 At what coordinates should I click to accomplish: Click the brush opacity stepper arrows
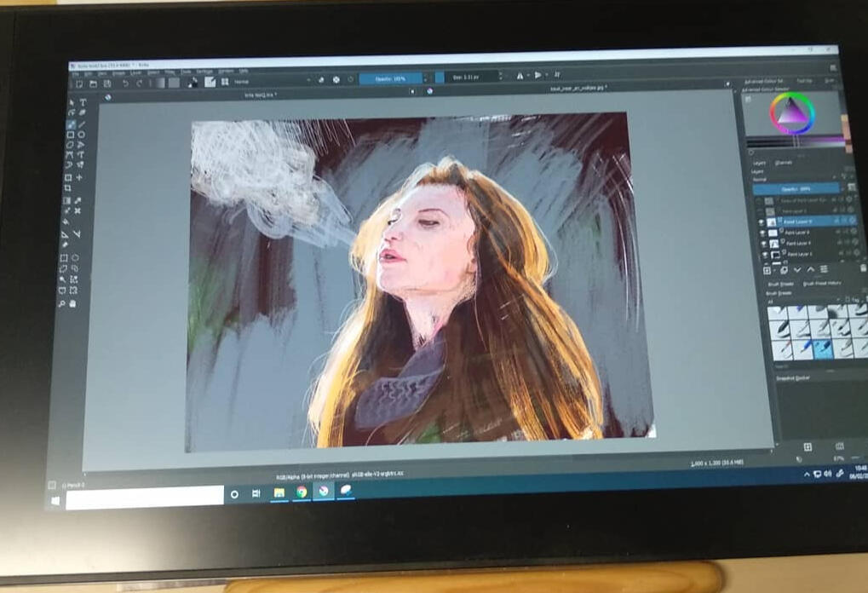[x=424, y=78]
